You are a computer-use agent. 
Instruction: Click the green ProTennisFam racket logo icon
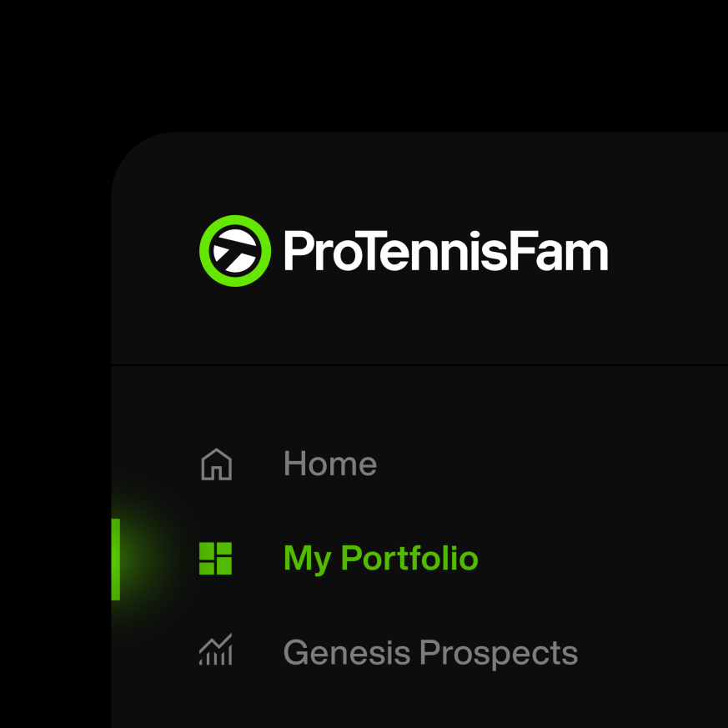[x=235, y=251]
